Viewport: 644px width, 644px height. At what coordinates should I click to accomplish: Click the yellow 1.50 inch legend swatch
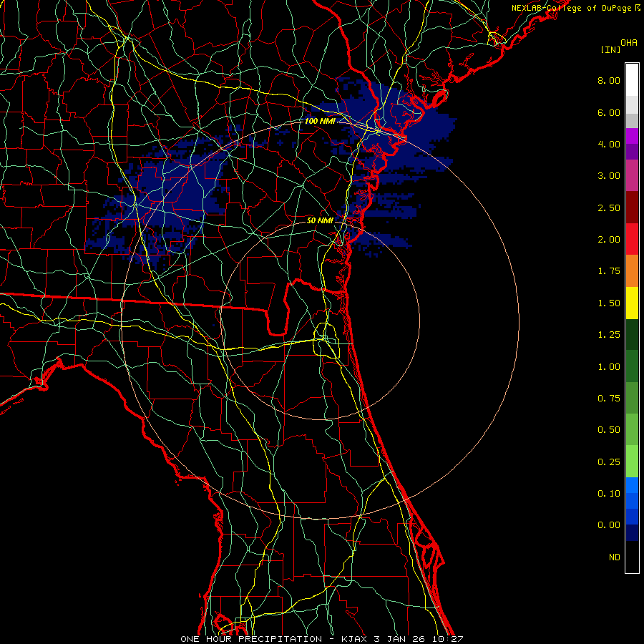coord(632,303)
